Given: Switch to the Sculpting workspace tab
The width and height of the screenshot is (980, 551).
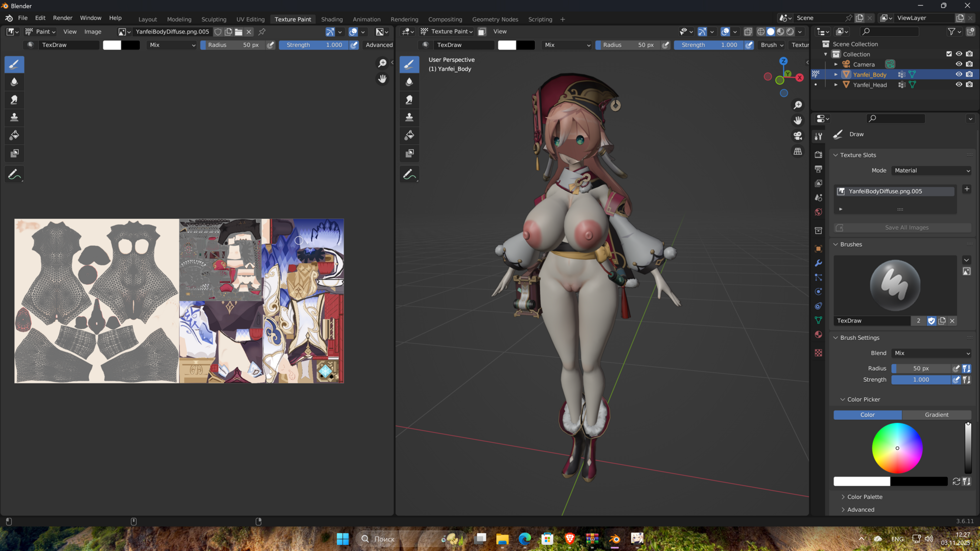Looking at the screenshot, I should click(x=214, y=19).
